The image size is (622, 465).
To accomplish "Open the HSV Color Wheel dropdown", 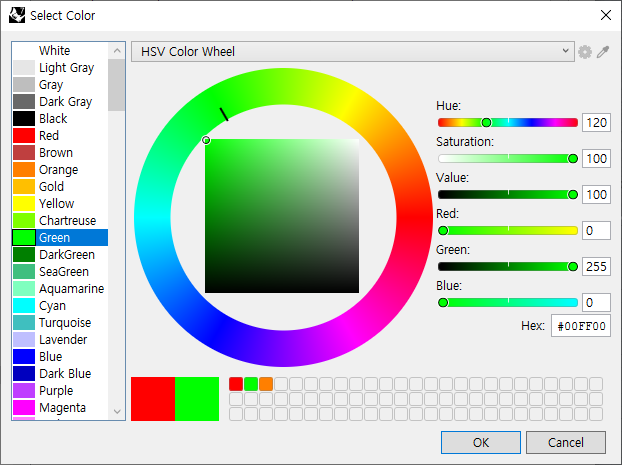I will click(353, 52).
